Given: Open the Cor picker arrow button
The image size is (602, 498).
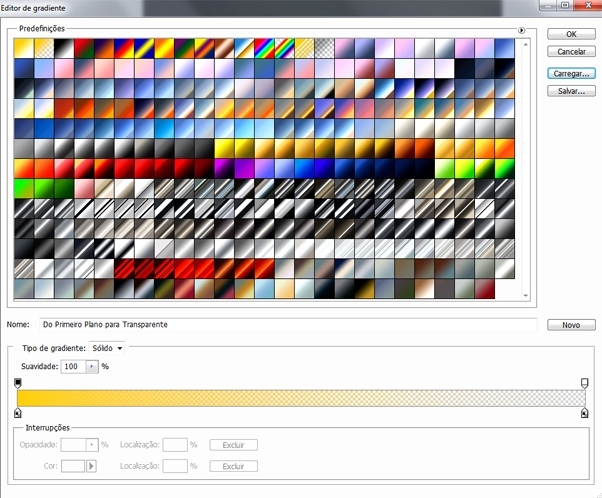Looking at the screenshot, I should coord(91,466).
